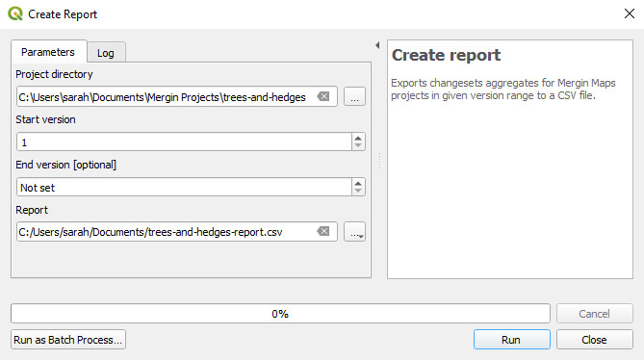Click the panel splitter handle dots
This screenshot has height=360, width=644.
[379, 161]
